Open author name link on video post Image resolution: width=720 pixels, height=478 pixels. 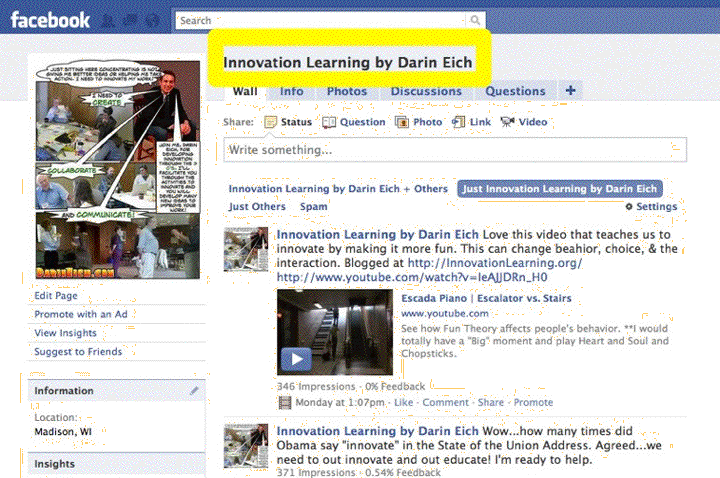click(377, 235)
